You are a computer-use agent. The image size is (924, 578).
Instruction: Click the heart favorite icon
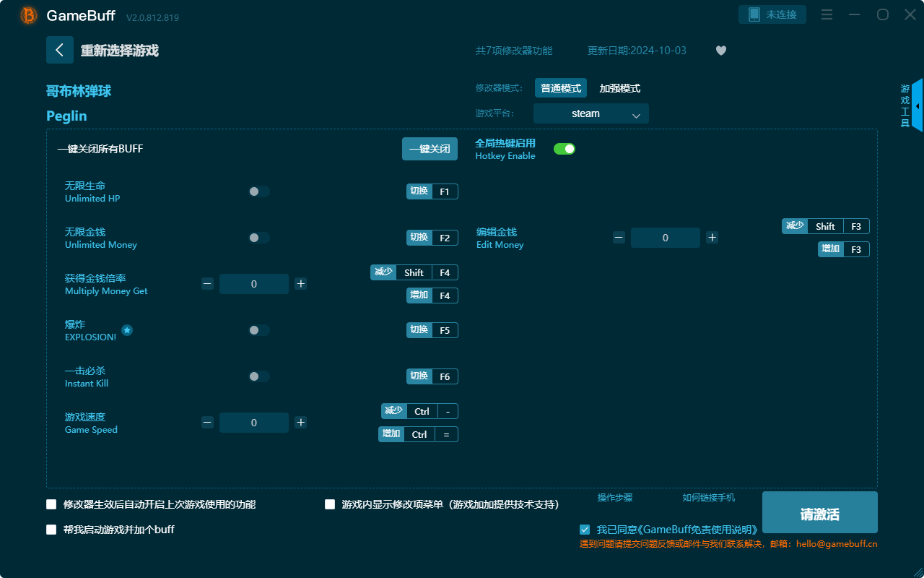pos(720,51)
